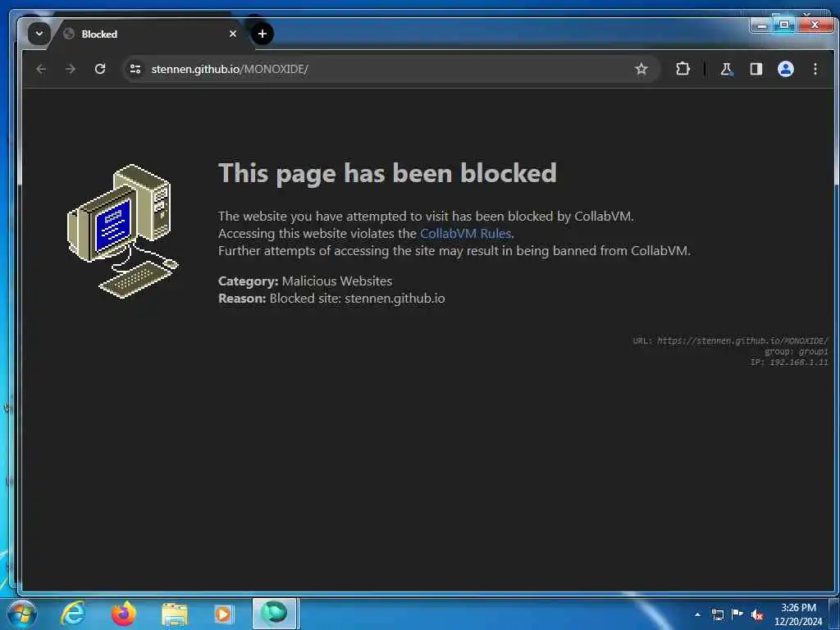Bookmark this page with star icon

[x=641, y=69]
